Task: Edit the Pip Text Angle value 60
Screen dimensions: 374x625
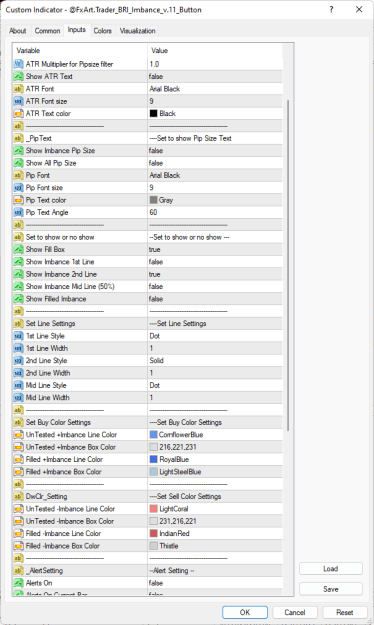Action: [215, 212]
